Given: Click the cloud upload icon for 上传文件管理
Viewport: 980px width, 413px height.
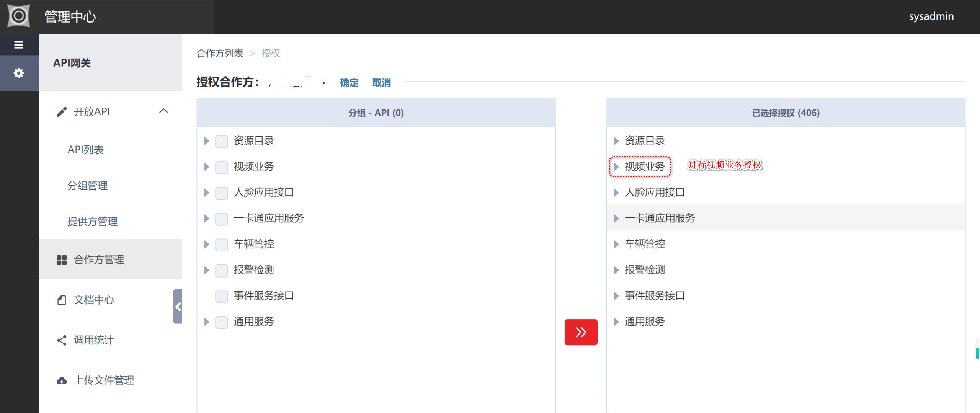Looking at the screenshot, I should [62, 380].
